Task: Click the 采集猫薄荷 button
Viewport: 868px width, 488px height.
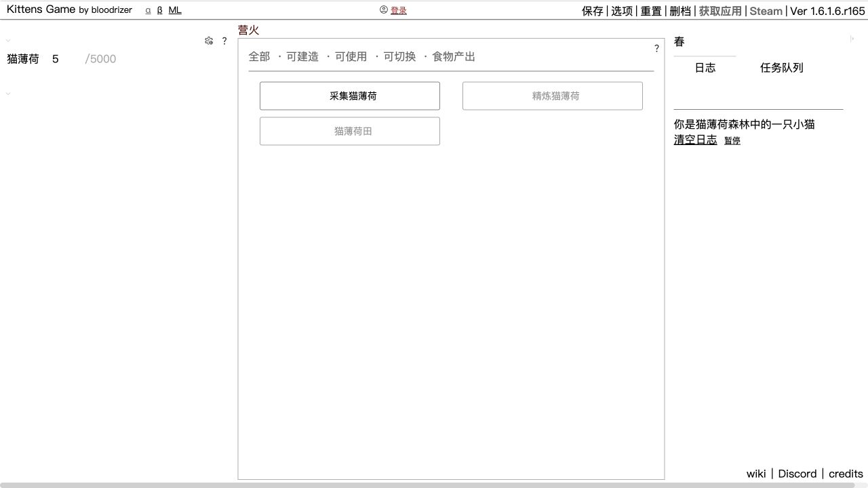Action: (350, 96)
